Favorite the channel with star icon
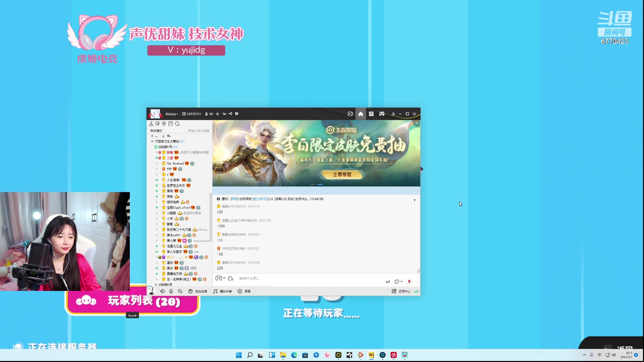This screenshot has height=362, width=644. (217, 114)
